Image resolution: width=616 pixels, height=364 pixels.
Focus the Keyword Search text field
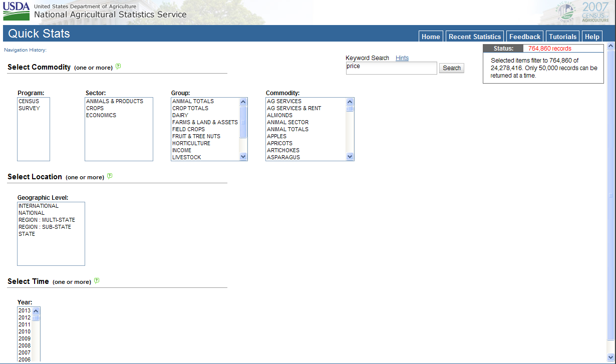click(x=392, y=68)
